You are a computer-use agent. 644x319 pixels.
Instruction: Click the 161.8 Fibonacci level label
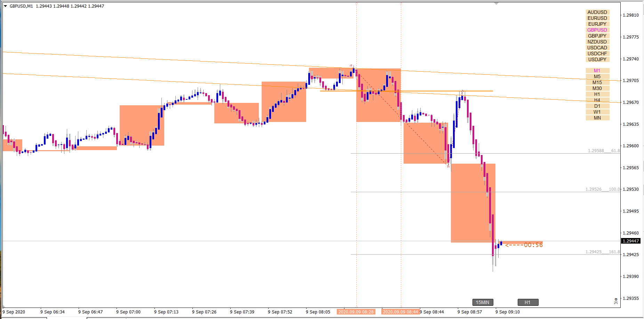pos(603,252)
